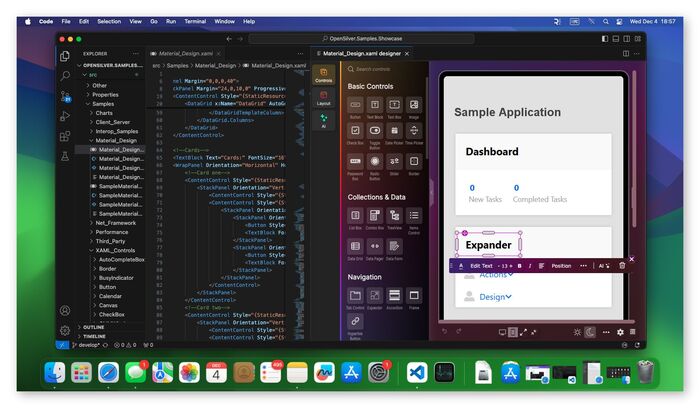Click Edit Text in floating toolbar

pyautogui.click(x=482, y=266)
